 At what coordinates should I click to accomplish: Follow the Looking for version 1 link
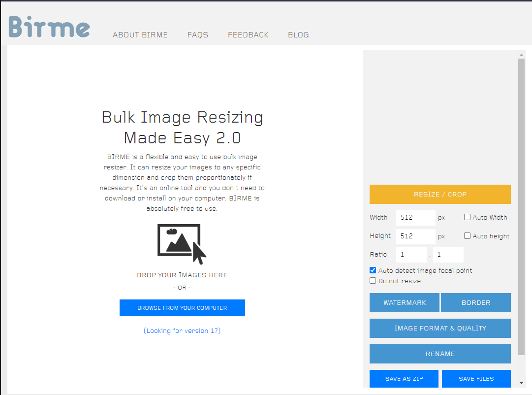pyautogui.click(x=182, y=331)
